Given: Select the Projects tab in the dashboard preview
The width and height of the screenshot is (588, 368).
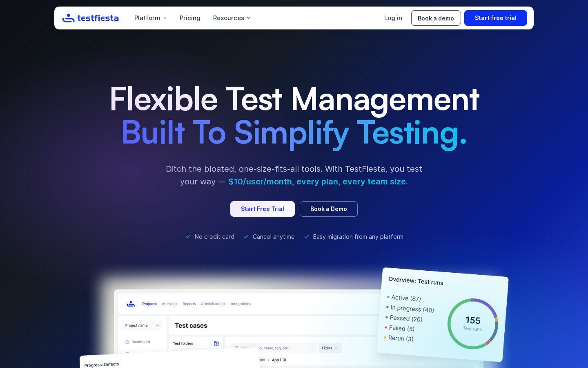Looking at the screenshot, I should 149,304.
